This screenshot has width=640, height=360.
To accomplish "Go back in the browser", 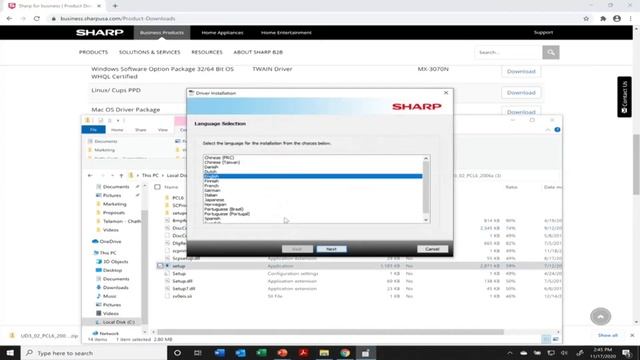I will coord(9,18).
